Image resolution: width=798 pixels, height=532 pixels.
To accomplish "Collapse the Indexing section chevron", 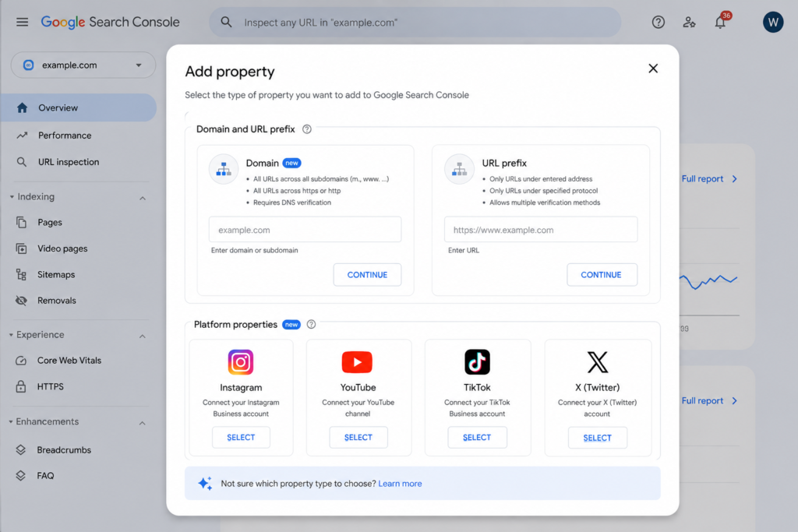I will (143, 199).
